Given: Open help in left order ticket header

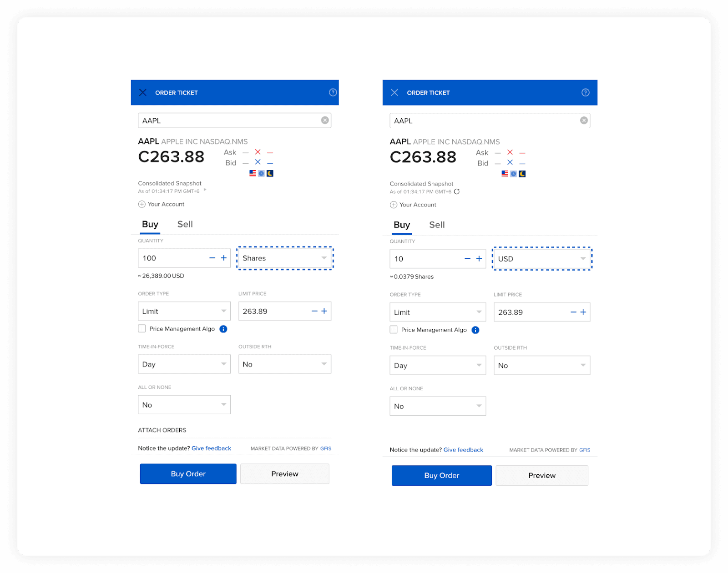Looking at the screenshot, I should 333,92.
